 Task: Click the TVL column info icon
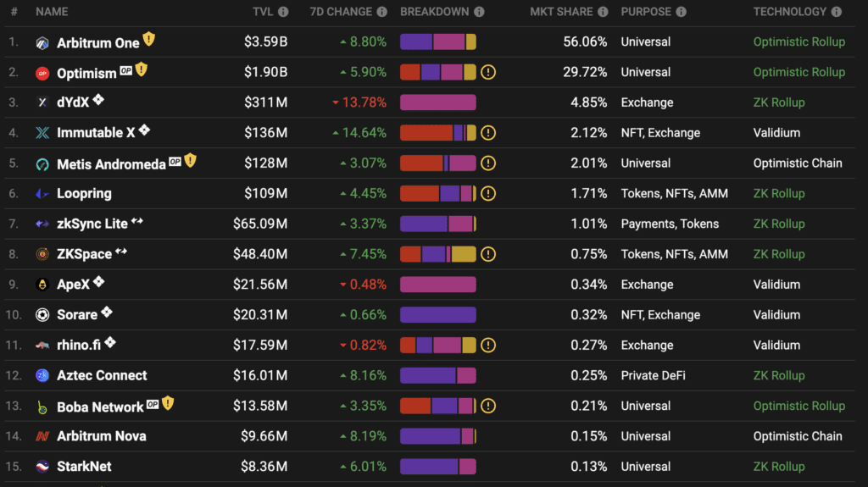point(283,12)
